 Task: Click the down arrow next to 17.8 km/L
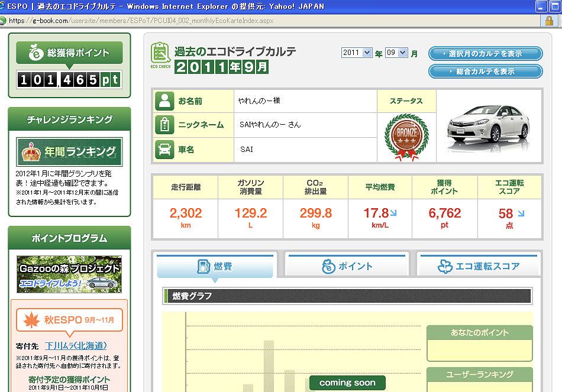click(393, 213)
